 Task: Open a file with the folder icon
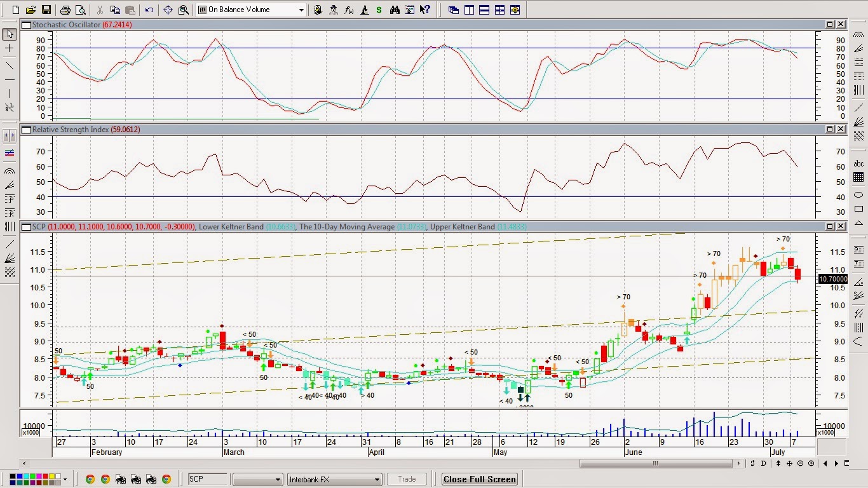(x=31, y=10)
